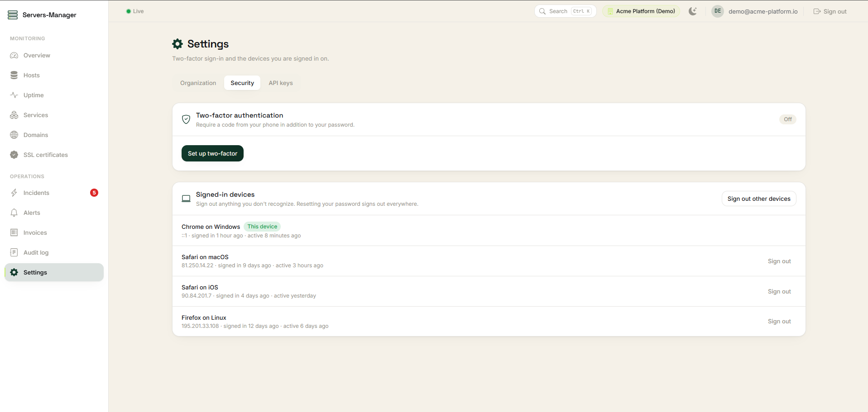Toggle dark mode with moon icon
This screenshot has width=868, height=412.
[693, 11]
